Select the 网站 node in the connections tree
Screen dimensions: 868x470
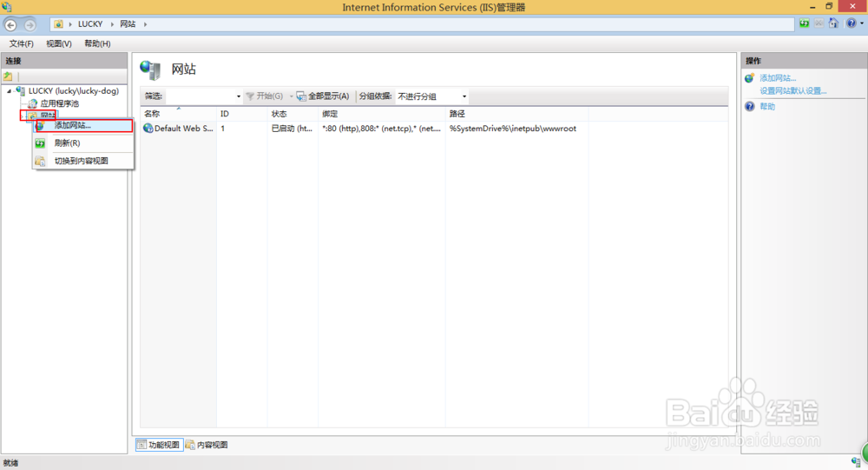48,116
